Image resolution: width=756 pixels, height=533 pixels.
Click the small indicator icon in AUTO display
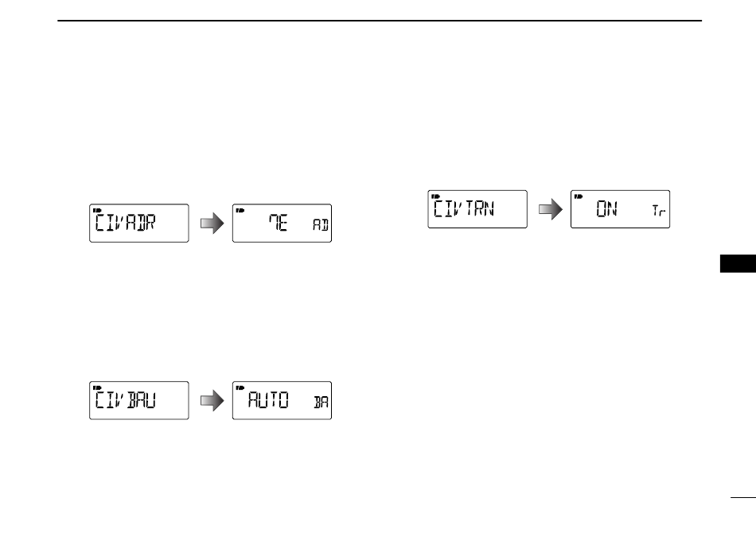[240, 387]
